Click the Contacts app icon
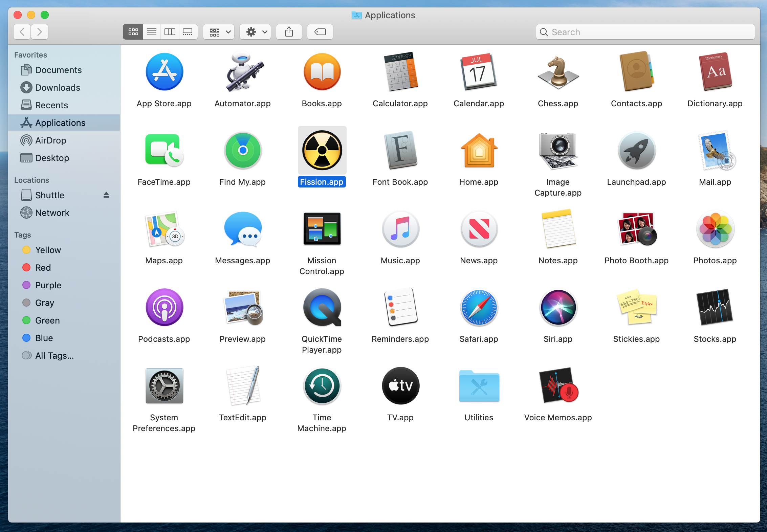 click(636, 72)
